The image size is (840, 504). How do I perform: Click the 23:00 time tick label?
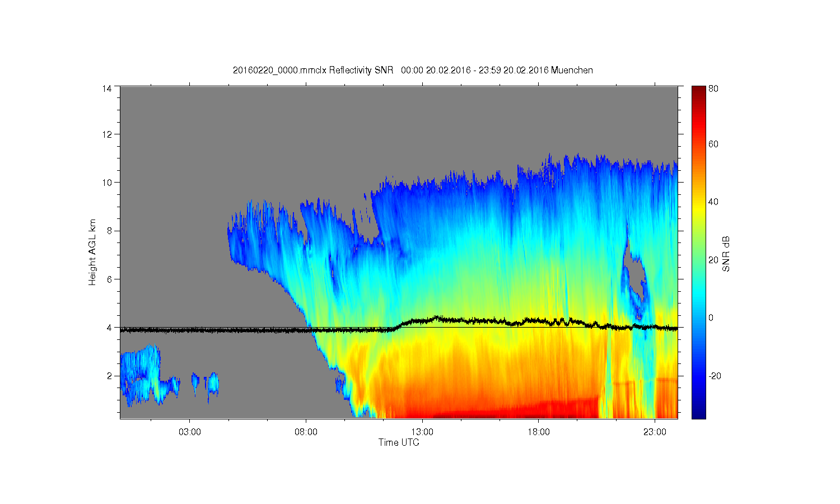[x=655, y=432]
